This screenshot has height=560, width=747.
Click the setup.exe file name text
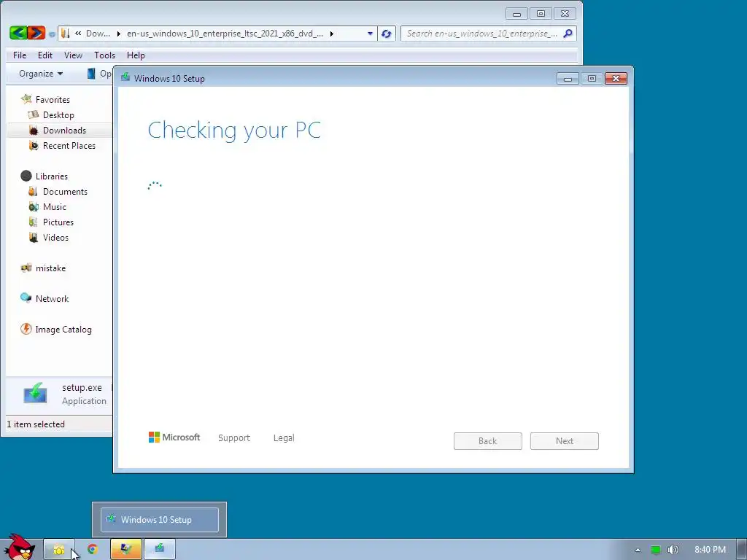coord(82,388)
